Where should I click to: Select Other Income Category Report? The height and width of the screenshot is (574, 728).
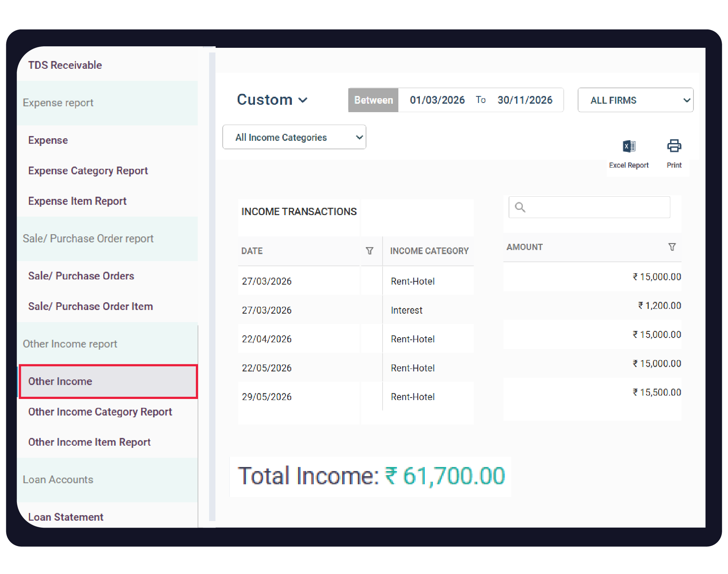pos(100,412)
